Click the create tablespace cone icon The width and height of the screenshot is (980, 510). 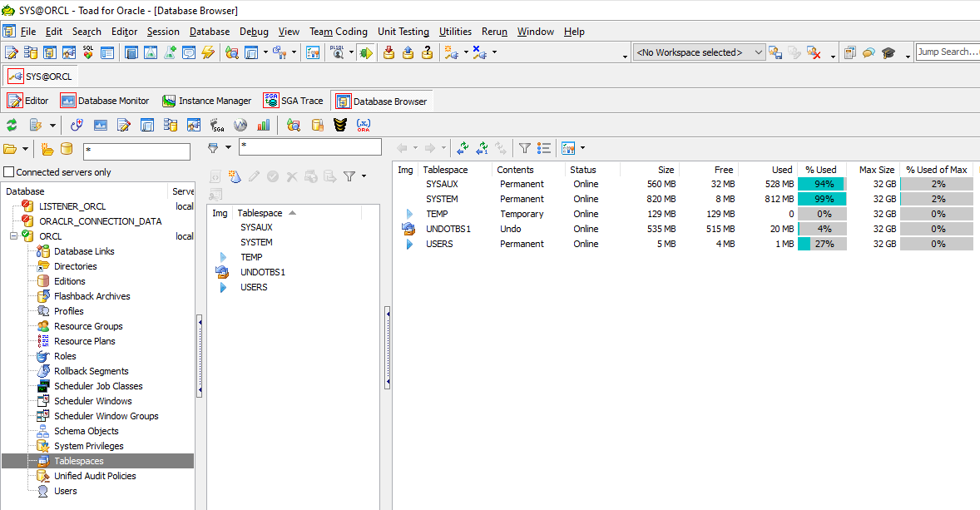(x=235, y=177)
